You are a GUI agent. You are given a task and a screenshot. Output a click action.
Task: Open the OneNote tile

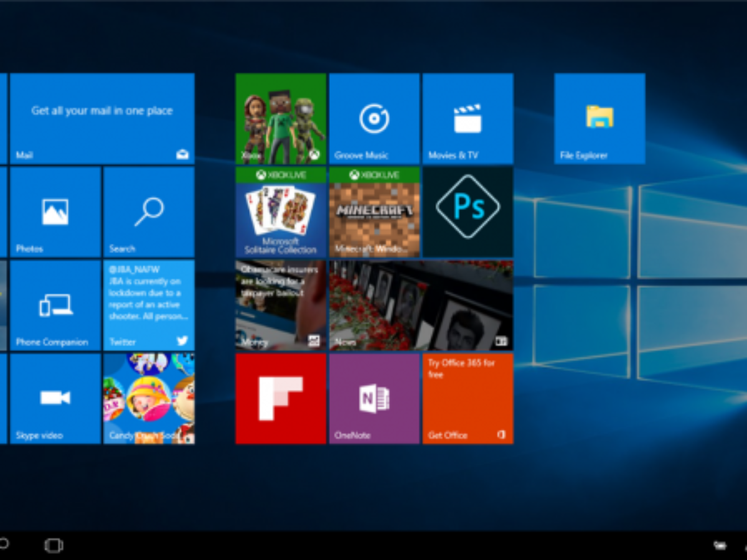[374, 399]
